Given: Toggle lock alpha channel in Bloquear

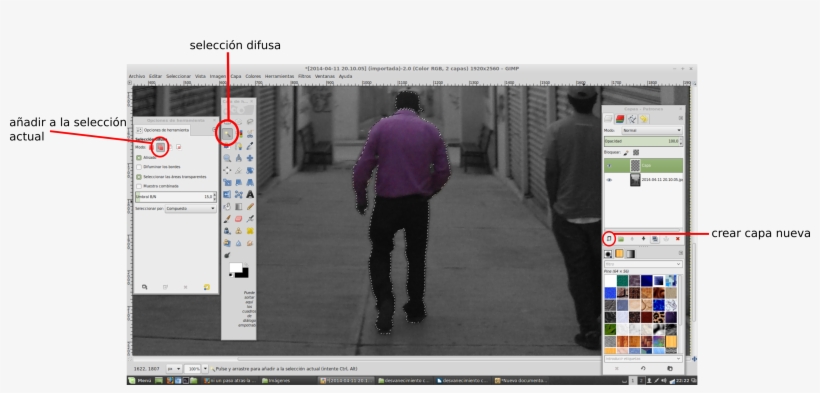Looking at the screenshot, I should pos(636,152).
